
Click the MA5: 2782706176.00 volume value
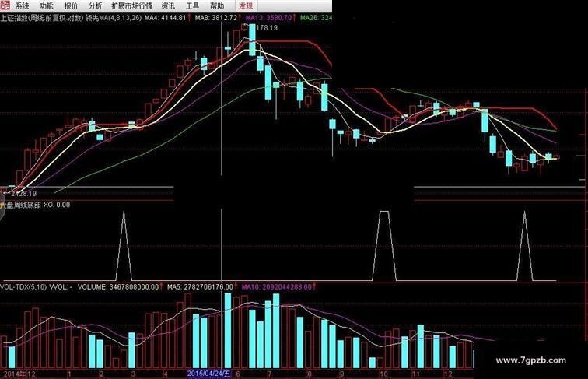point(200,287)
